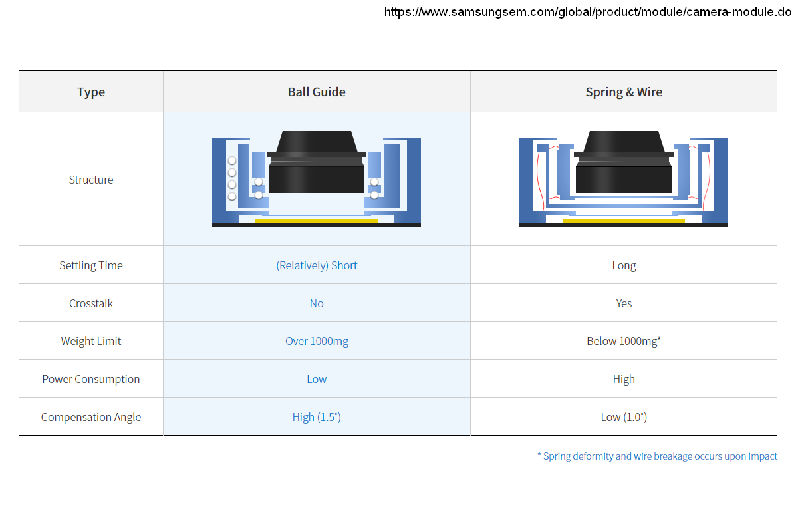Click the Crosstalk row label
This screenshot has width=798, height=532.
(x=91, y=303)
